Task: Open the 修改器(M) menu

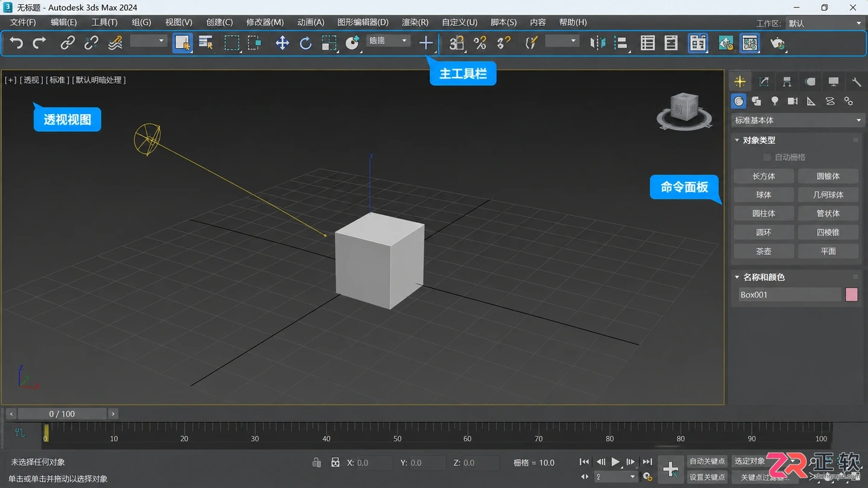Action: tap(265, 22)
